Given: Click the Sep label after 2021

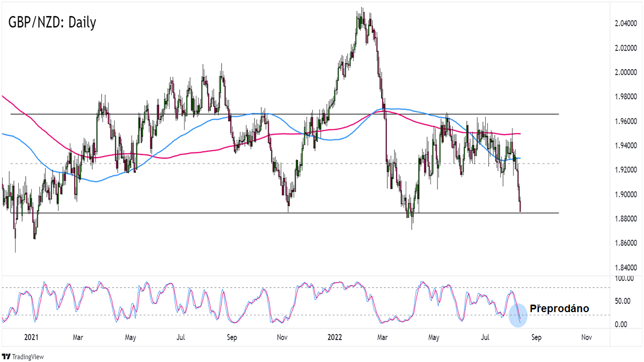Looking at the screenshot, I should click(x=232, y=338).
